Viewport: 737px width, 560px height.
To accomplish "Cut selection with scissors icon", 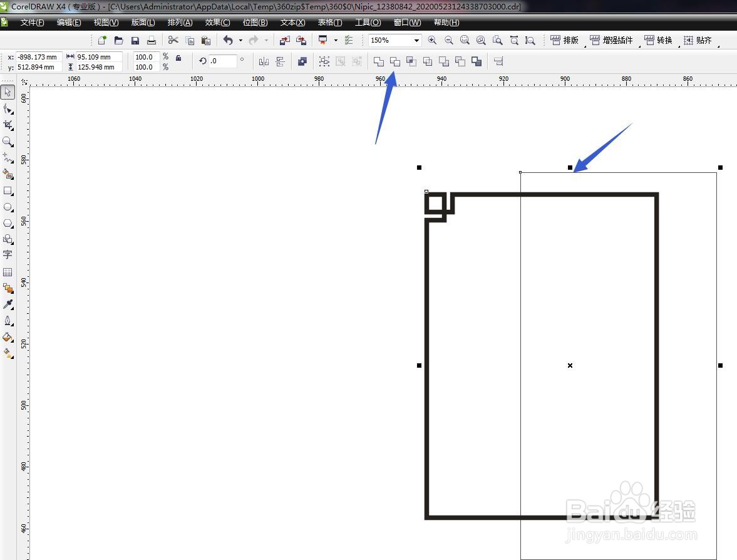I will coord(173,41).
